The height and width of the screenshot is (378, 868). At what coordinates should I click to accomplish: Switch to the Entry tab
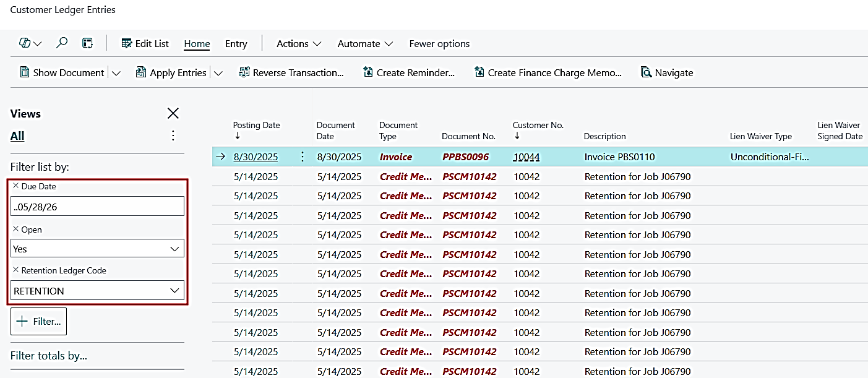tap(236, 43)
